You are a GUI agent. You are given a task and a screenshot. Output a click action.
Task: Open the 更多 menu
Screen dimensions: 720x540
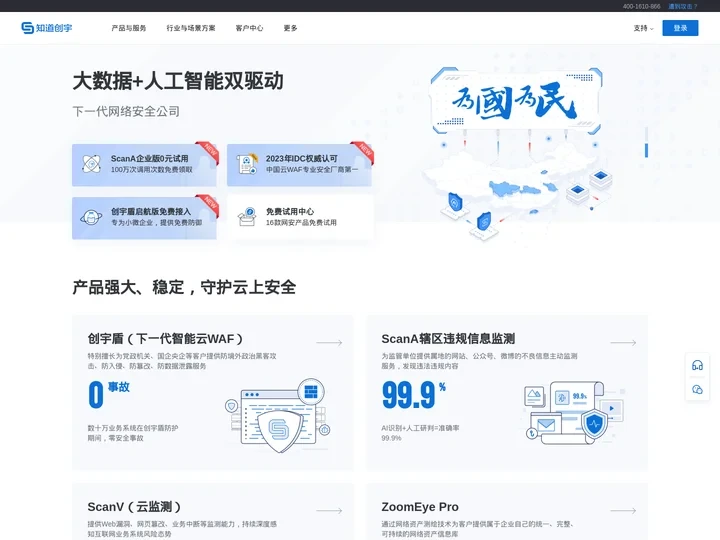290,28
